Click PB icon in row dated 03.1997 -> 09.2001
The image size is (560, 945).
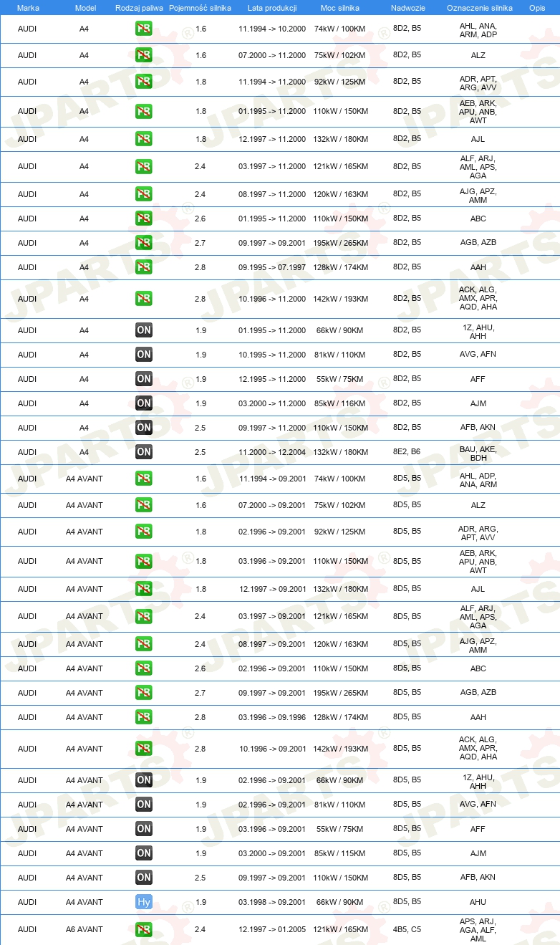144,616
